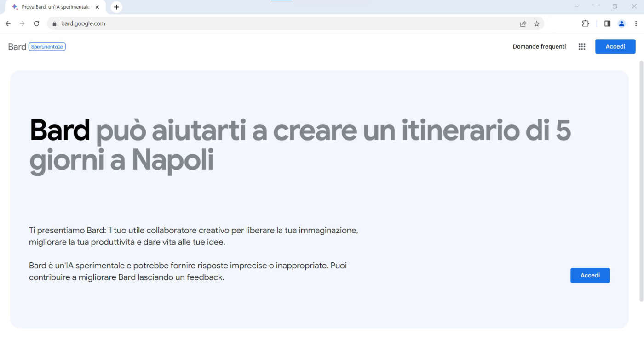This screenshot has height=345, width=644.
Task: Restore down the Chrome window
Action: tap(615, 6)
